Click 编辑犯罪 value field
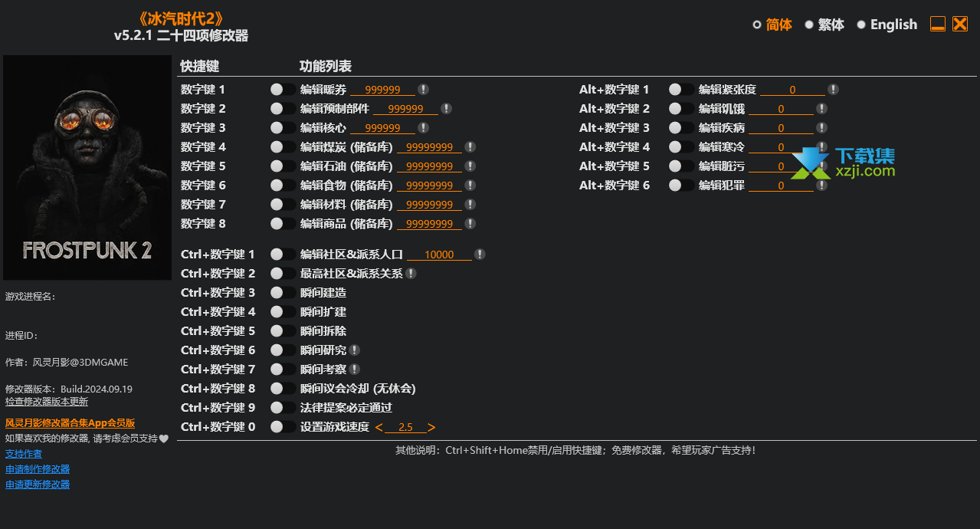This screenshot has width=980, height=529. (x=781, y=186)
